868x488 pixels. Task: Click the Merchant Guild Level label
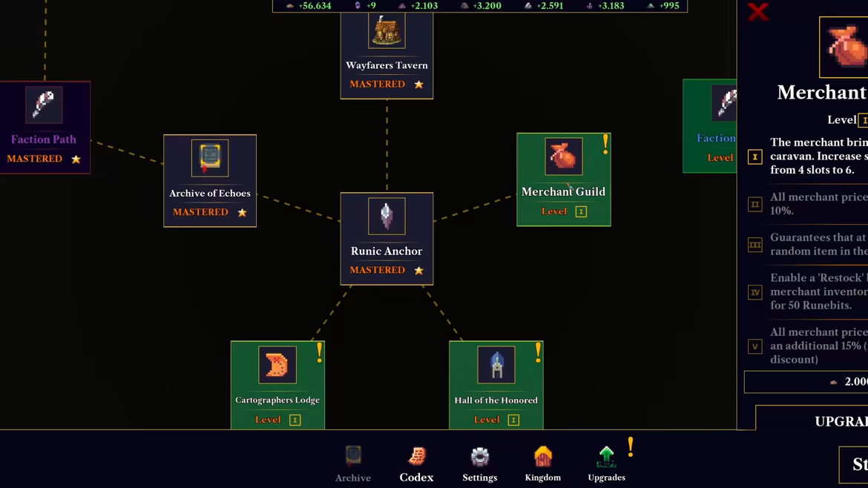(x=554, y=211)
